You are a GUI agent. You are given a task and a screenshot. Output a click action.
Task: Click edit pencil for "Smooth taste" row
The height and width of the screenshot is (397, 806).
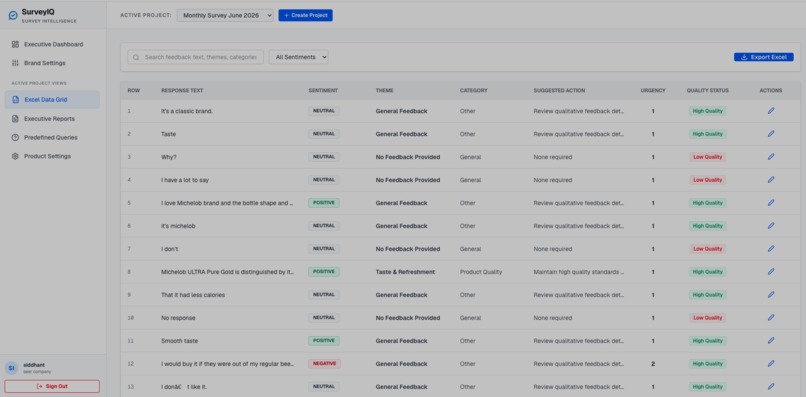tap(771, 340)
